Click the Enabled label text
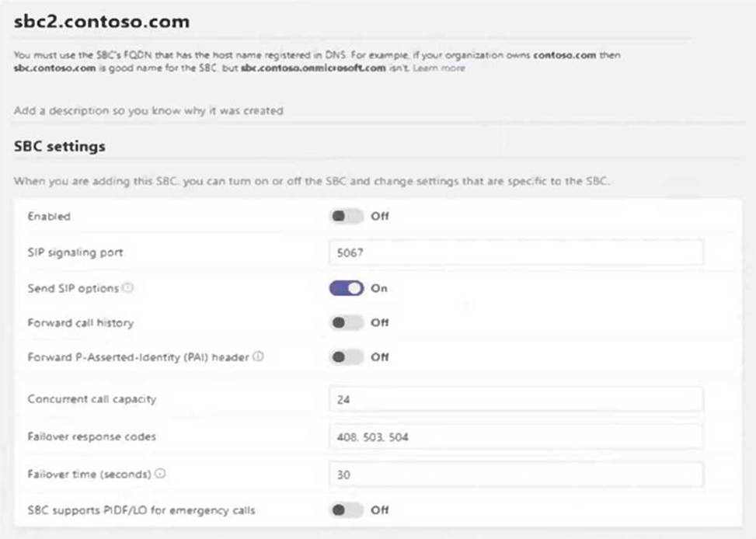 pyautogui.click(x=49, y=217)
